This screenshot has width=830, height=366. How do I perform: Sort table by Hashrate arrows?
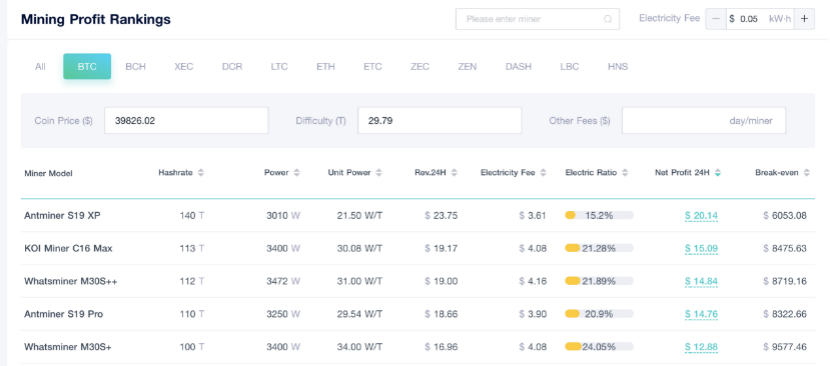(x=201, y=173)
